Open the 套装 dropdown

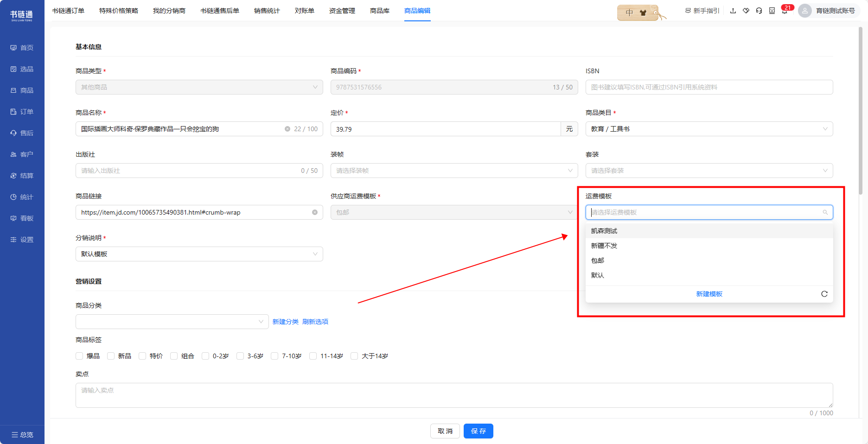tap(709, 171)
